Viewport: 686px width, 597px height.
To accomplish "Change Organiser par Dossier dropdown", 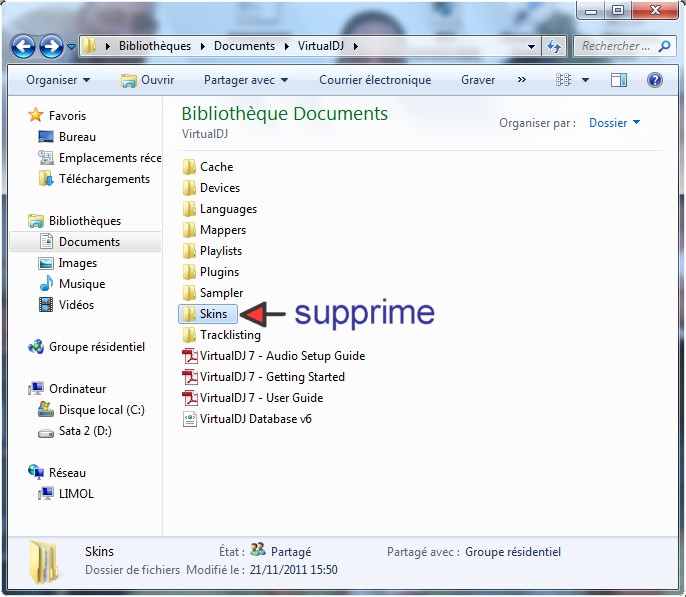I will [x=614, y=123].
